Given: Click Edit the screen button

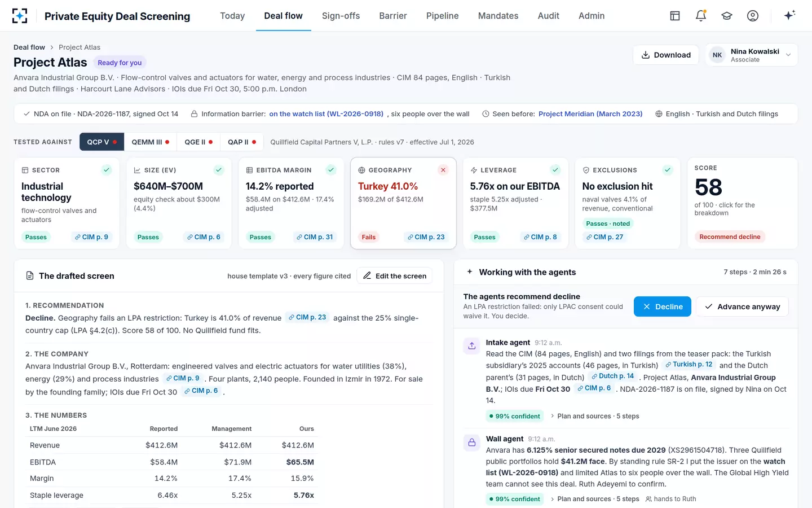Looking at the screenshot, I should 395,276.
